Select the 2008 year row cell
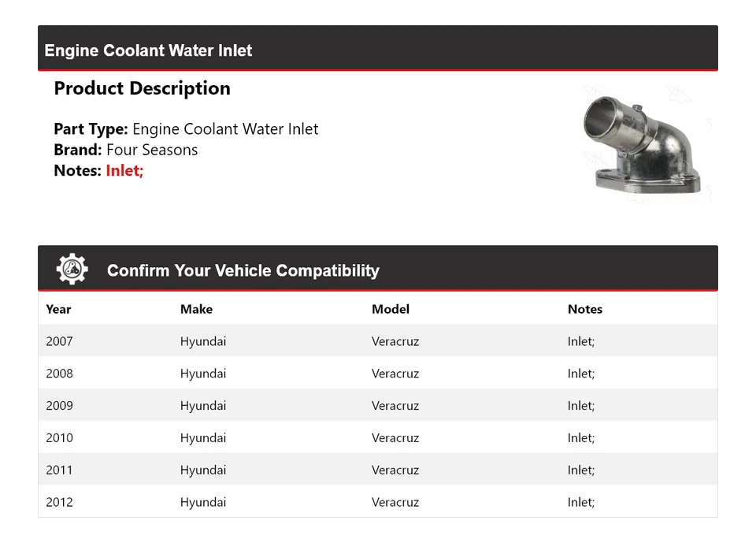Image resolution: width=756 pixels, height=543 pixels. pyautogui.click(x=59, y=374)
